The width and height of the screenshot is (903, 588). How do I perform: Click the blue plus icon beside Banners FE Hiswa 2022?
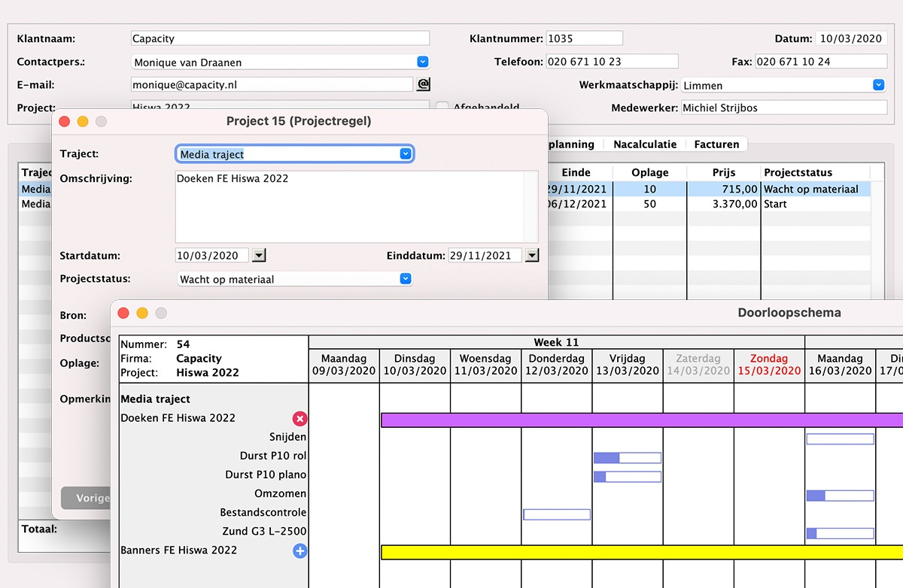299,551
